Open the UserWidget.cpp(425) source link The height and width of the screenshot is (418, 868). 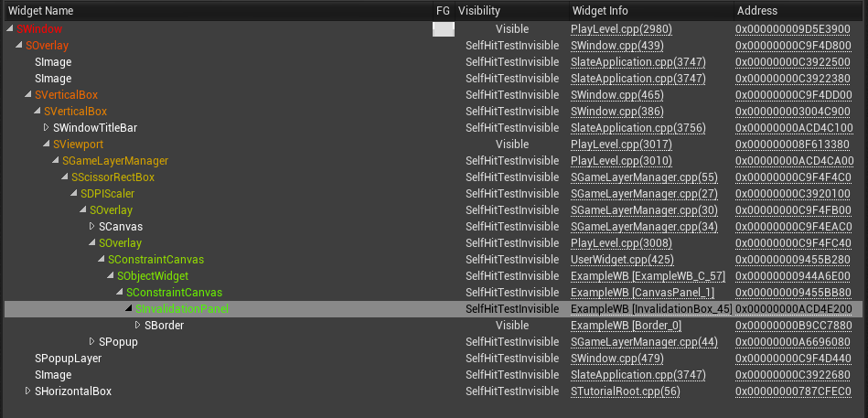coord(616,259)
